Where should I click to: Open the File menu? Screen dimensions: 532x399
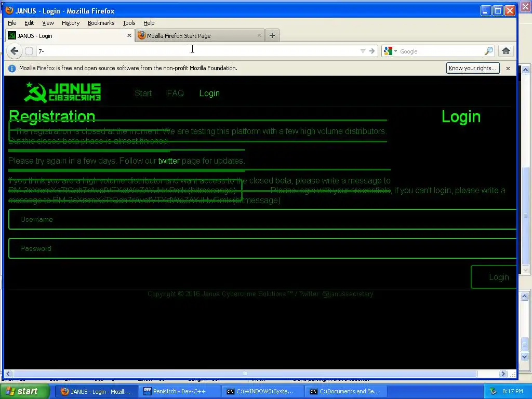click(x=12, y=23)
